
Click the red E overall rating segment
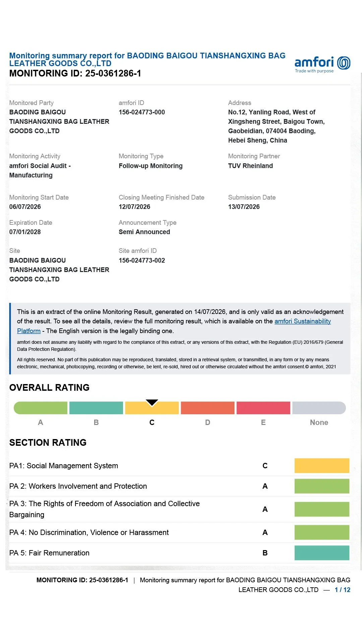click(x=263, y=408)
